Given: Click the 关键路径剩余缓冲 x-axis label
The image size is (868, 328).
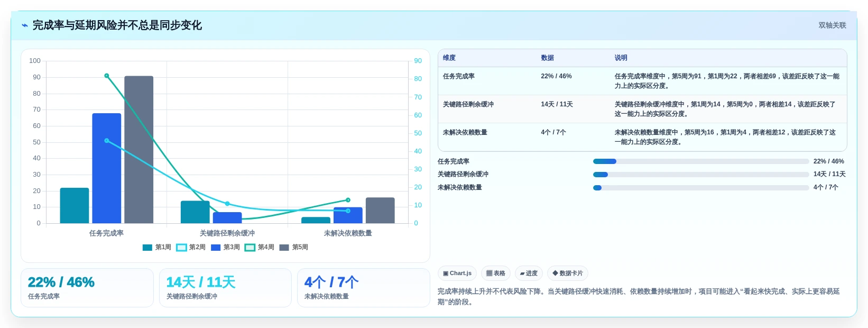Looking at the screenshot, I should 227,233.
